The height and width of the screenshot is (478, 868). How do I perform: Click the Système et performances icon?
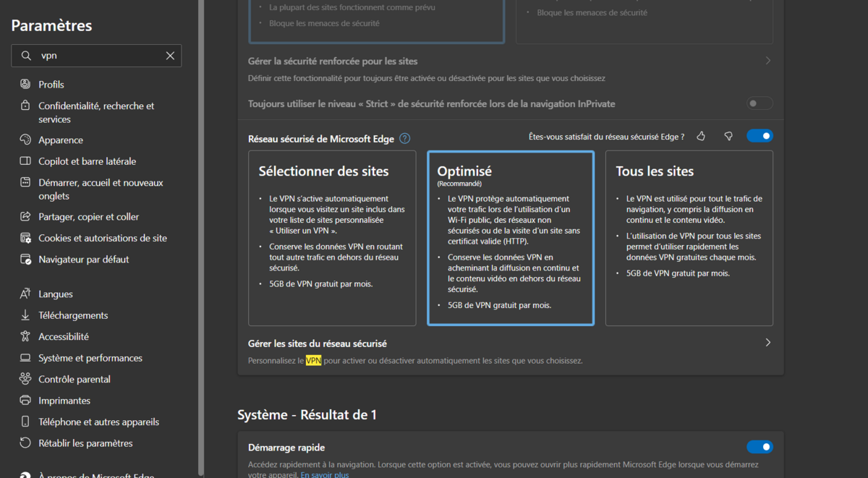coord(25,358)
